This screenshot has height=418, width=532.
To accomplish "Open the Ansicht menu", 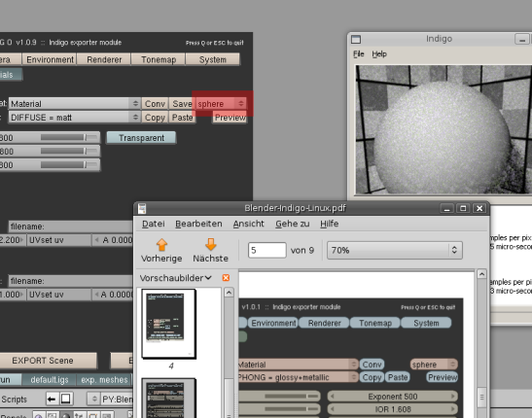I will tap(249, 224).
